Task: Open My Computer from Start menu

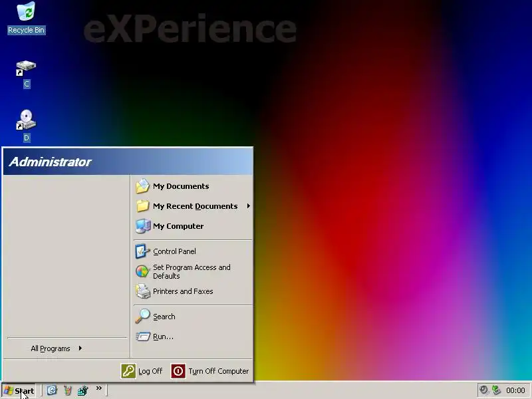Action: [193, 226]
